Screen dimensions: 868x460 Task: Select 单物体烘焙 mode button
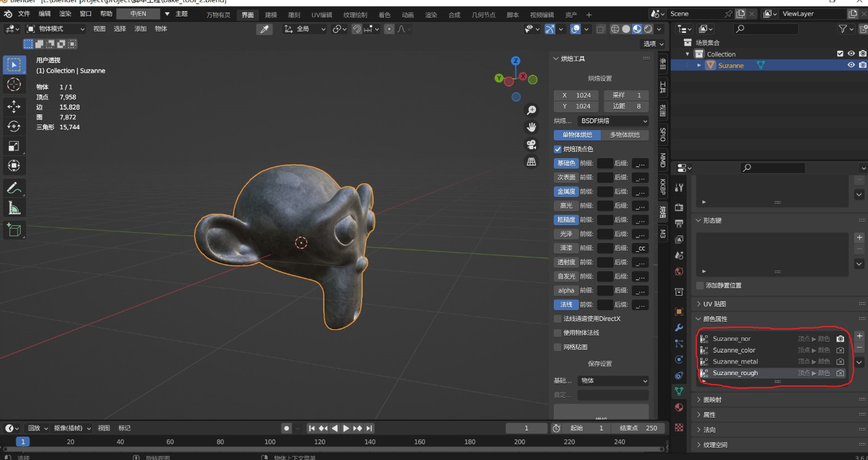[578, 135]
